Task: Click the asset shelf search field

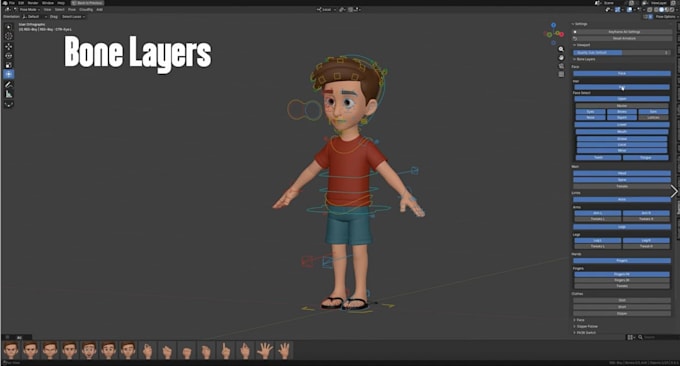Action: pos(657,337)
